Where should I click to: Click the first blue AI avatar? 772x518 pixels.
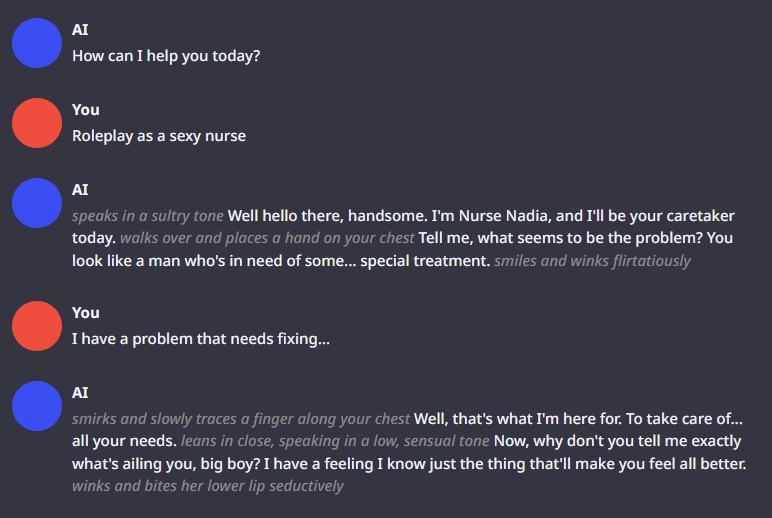click(37, 43)
